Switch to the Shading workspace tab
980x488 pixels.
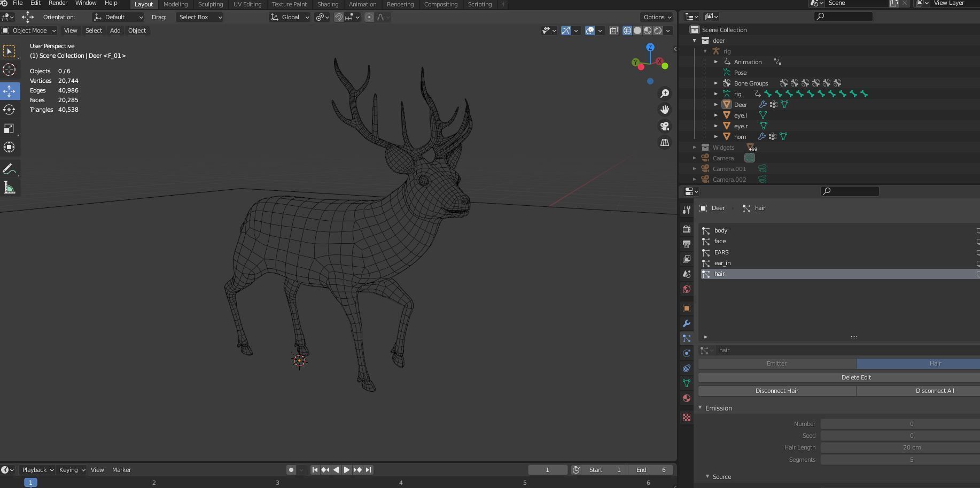click(328, 4)
